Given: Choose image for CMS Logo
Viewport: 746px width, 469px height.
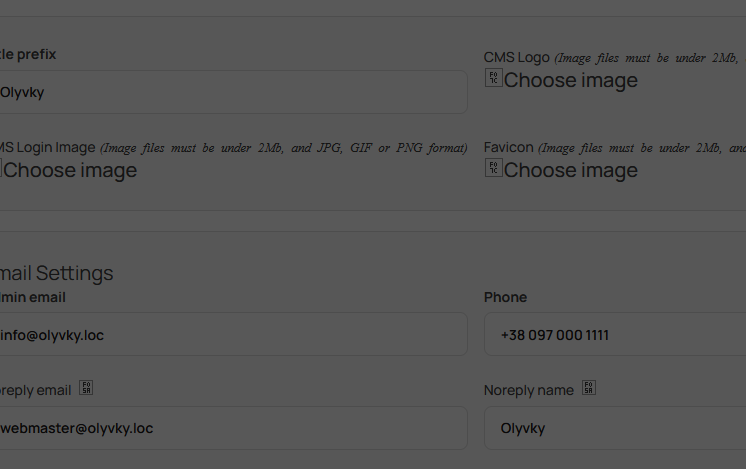Looking at the screenshot, I should point(570,80).
